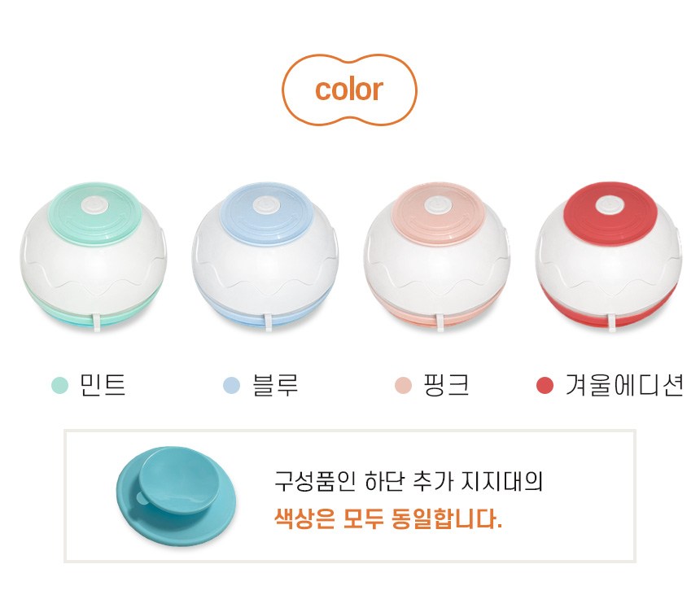Click the orange '색상은 모두 동일합니다.' text
The image size is (700, 595).
coord(388,518)
